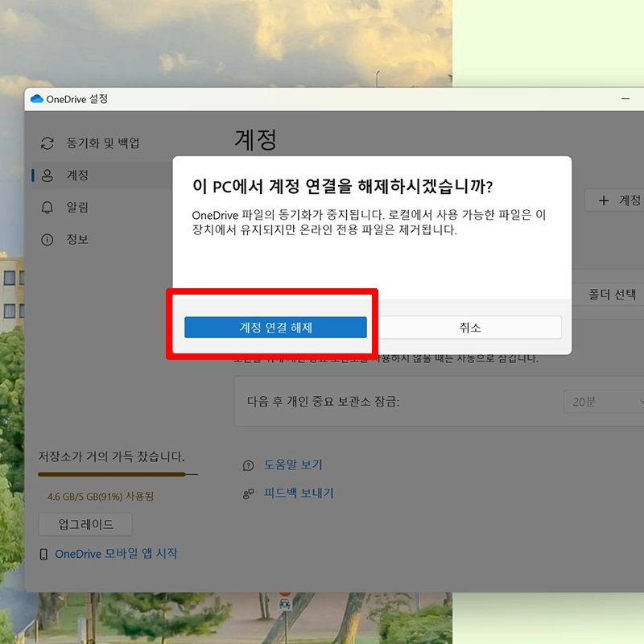This screenshot has height=644, width=644.
Task: Click the notification bell icon
Action: (47, 208)
